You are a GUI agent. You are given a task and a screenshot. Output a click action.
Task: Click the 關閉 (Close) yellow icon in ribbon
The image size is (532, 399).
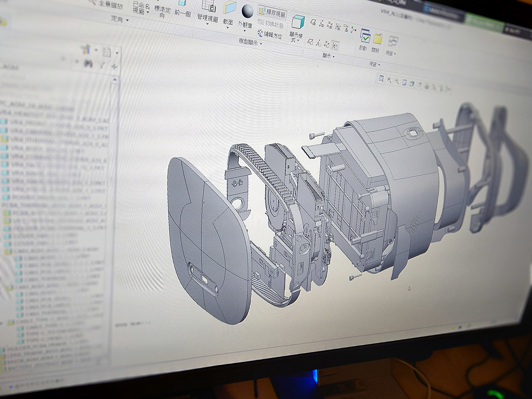[377, 40]
